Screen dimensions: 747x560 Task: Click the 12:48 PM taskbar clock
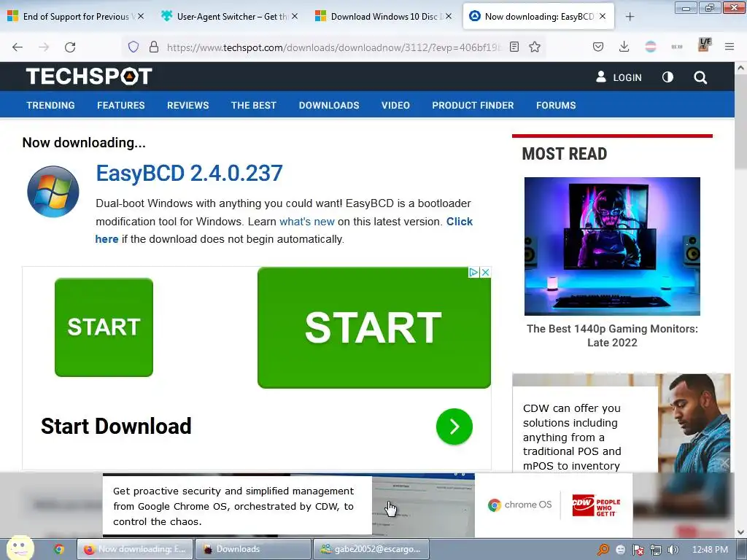(710, 550)
